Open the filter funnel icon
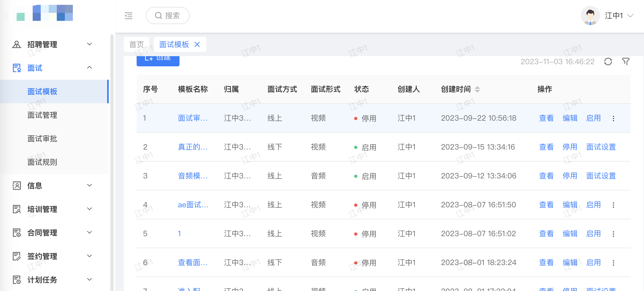 point(626,62)
